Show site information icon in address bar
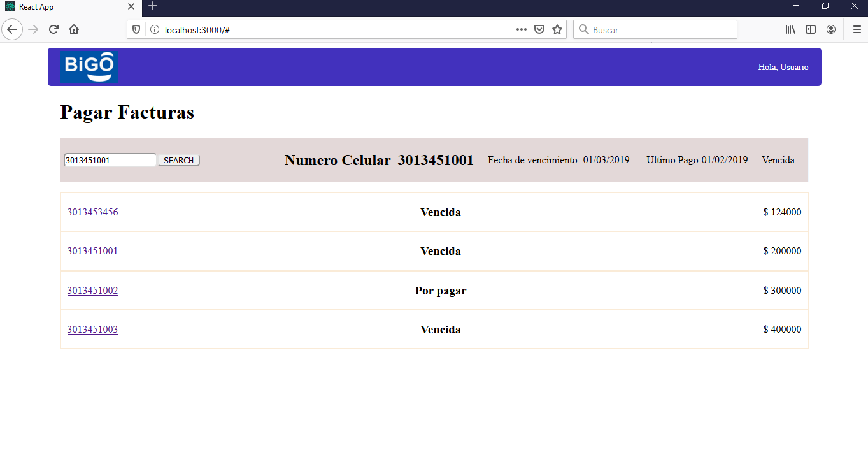Viewport: 868px width, 457px height. click(x=153, y=29)
